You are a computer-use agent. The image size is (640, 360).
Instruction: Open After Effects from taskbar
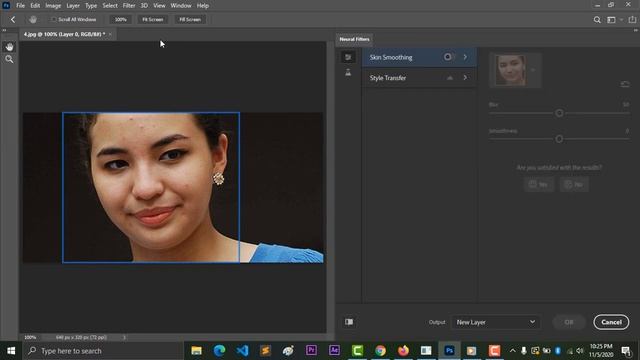[334, 351]
